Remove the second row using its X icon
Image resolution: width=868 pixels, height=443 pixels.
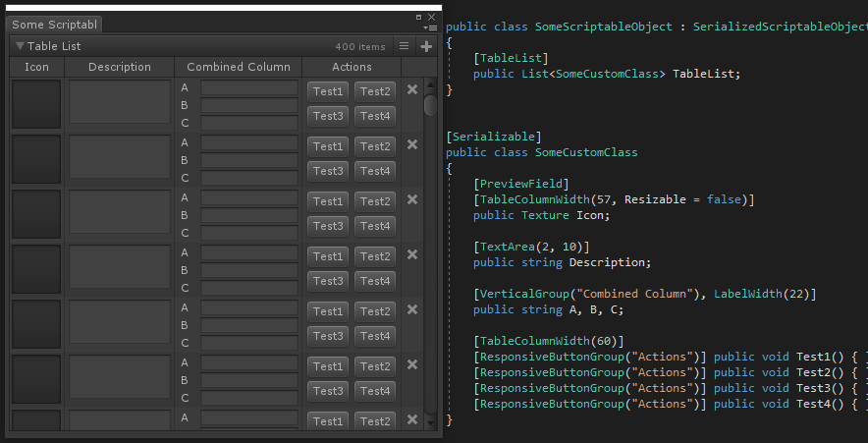(412, 145)
